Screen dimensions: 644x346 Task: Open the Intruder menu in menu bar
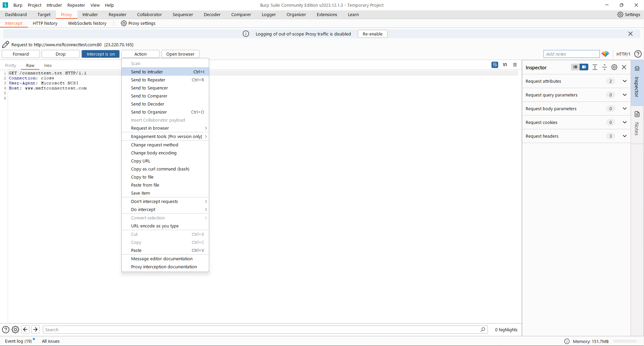[x=54, y=5]
